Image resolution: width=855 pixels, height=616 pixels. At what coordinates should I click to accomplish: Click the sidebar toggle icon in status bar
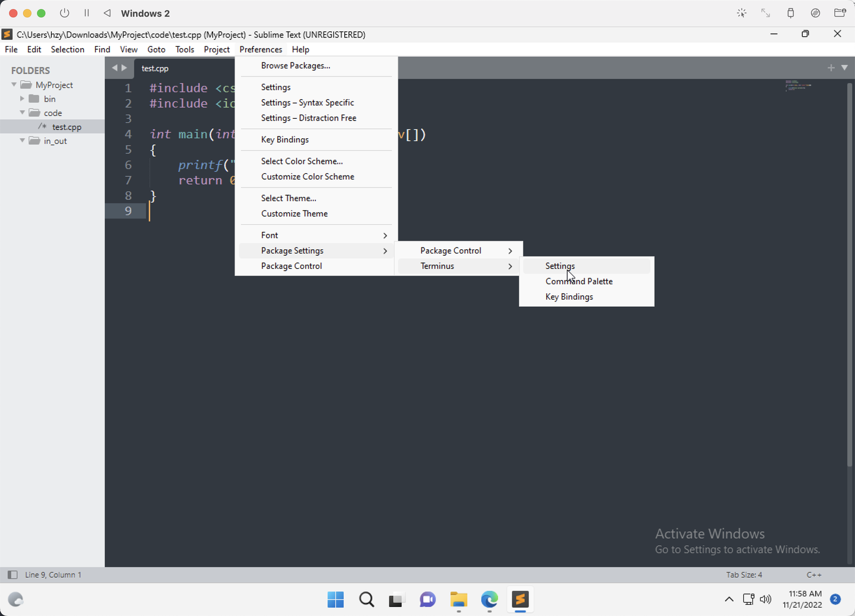pyautogui.click(x=12, y=574)
